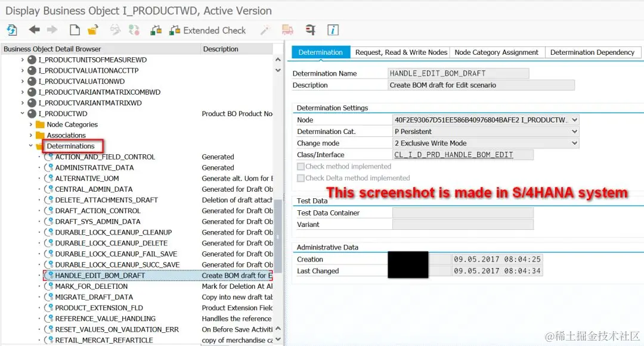Click the Test Data Container field

click(x=463, y=213)
